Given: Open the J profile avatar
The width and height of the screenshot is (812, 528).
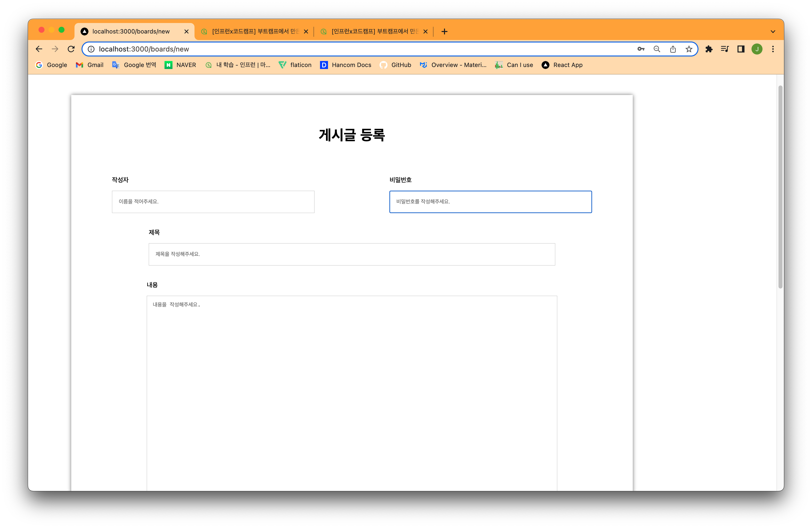Looking at the screenshot, I should (757, 49).
